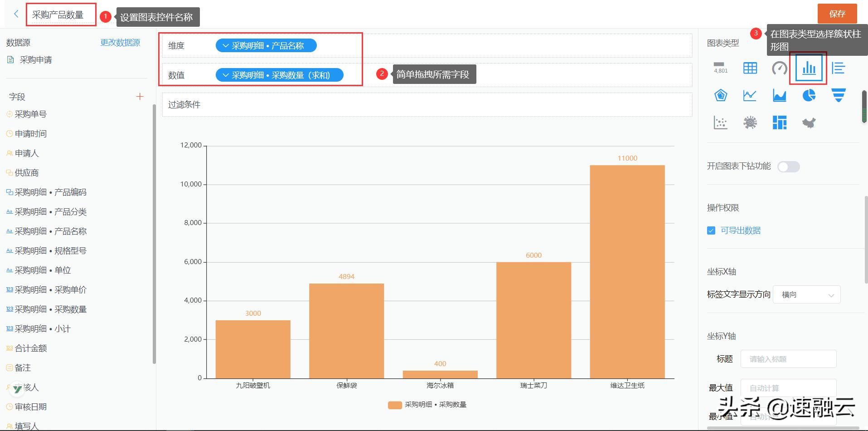Enable the chart drill-down toggle
Viewport: 868px width, 431px height.
(x=788, y=167)
